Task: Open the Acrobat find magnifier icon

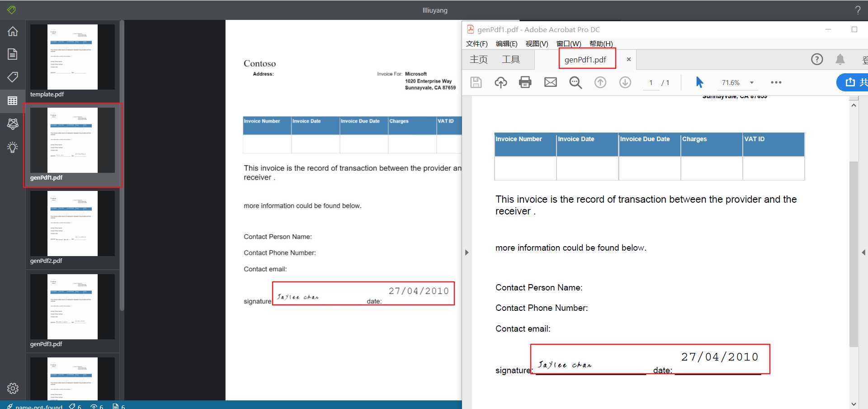Action: point(575,82)
